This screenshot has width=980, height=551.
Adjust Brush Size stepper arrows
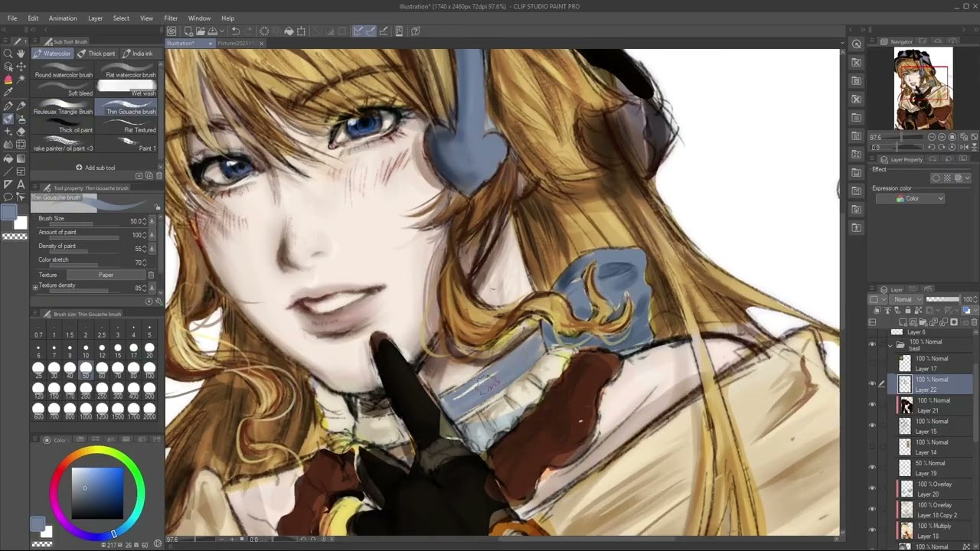[x=144, y=221]
